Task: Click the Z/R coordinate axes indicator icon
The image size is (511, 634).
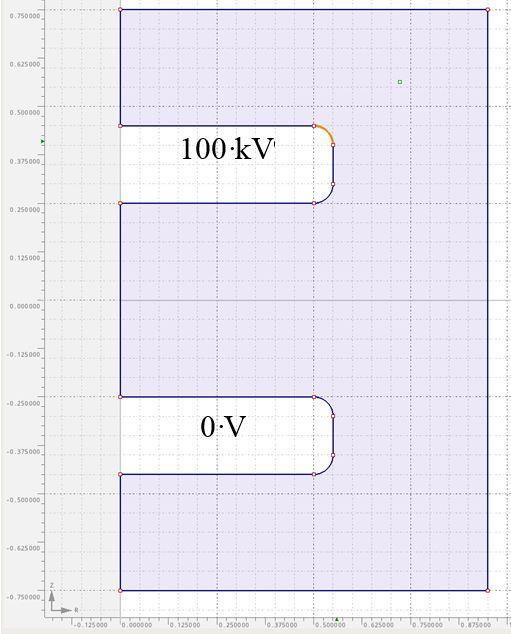Action: [61, 599]
